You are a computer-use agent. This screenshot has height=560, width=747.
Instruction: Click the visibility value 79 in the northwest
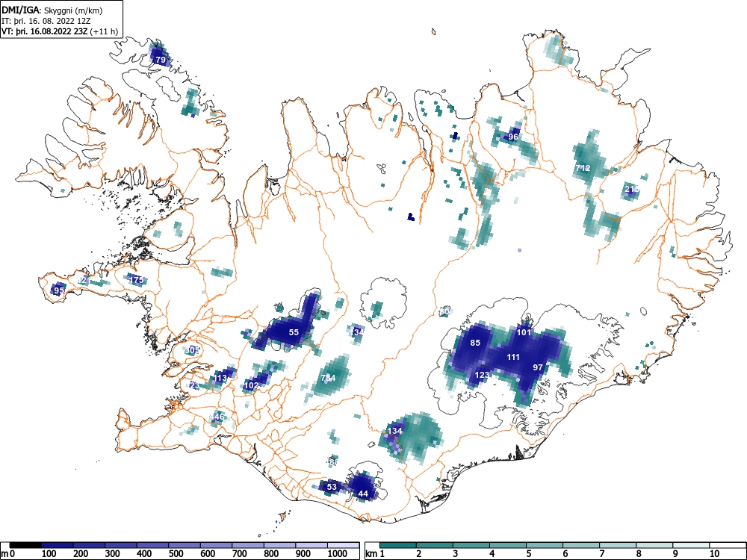161,60
